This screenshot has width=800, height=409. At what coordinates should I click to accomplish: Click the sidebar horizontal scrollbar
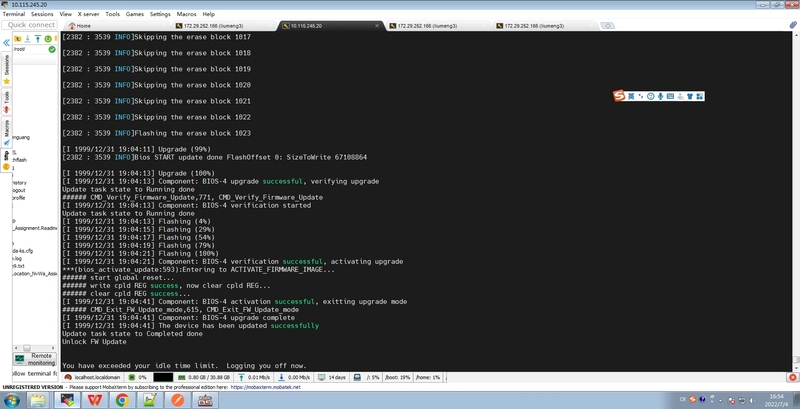pyautogui.click(x=35, y=348)
